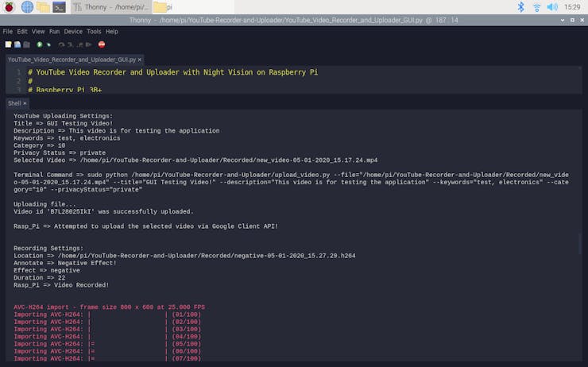Click the 'Video id ... was successfully uploaded' line
The width and height of the screenshot is (588, 367).
coord(103,212)
